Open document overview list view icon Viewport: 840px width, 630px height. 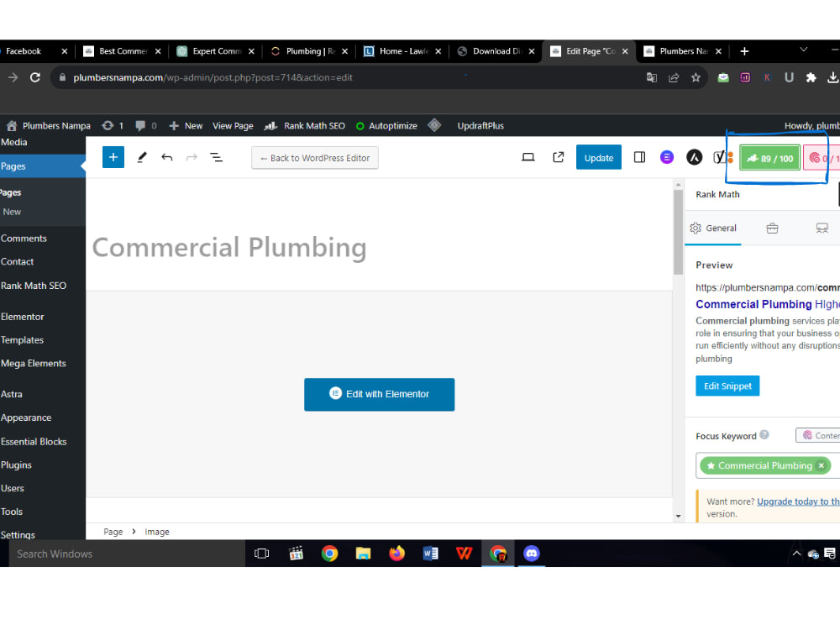[216, 158]
